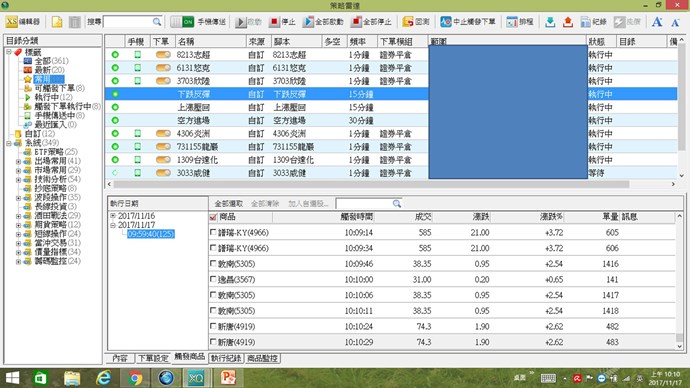
Task: Open Chrome from the taskbar
Action: [135, 378]
